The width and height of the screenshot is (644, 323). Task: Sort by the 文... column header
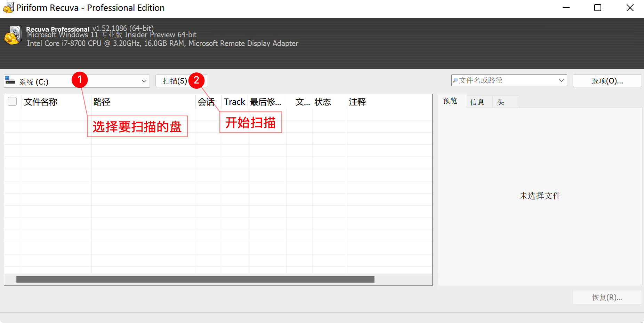click(299, 102)
